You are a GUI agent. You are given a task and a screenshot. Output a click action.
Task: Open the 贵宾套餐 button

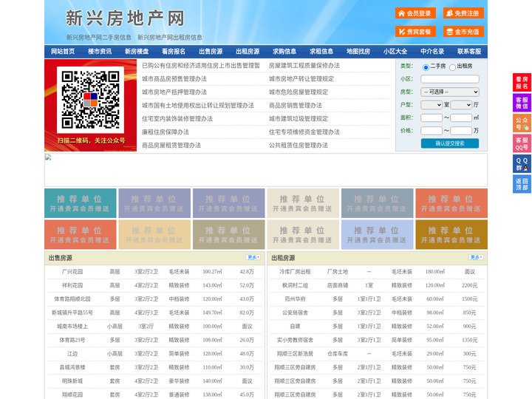pyautogui.click(x=415, y=32)
